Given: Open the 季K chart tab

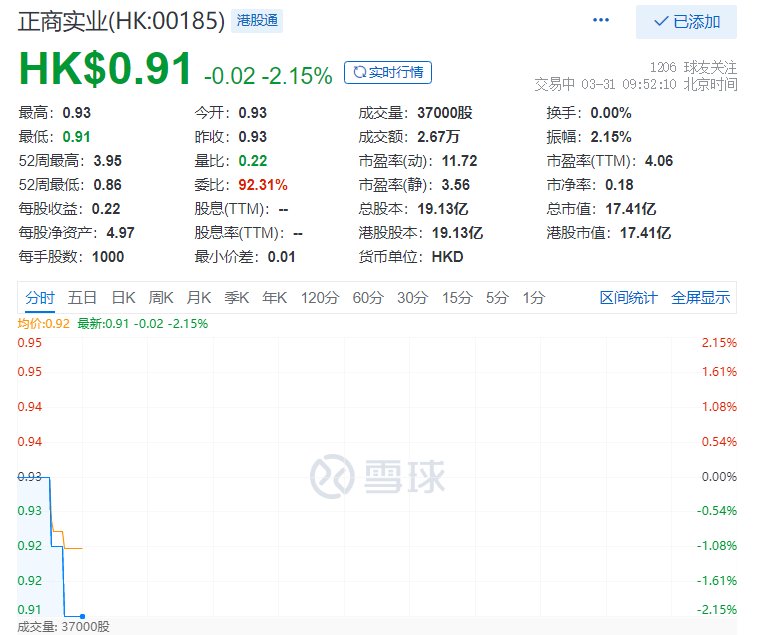Looking at the screenshot, I should (x=236, y=297).
